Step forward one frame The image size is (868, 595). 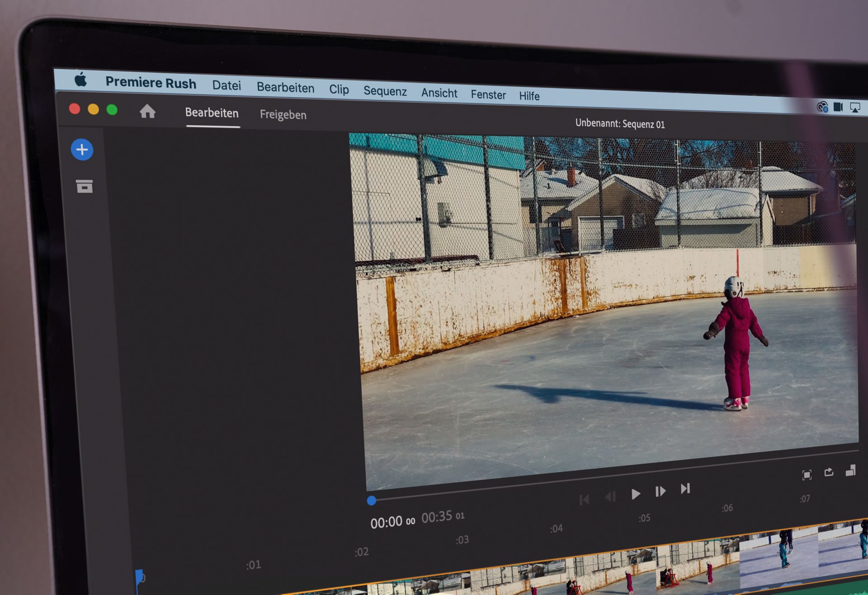coord(660,491)
